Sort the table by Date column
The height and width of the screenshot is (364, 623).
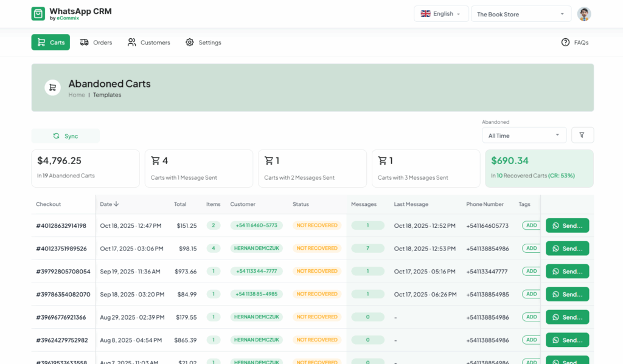110,204
